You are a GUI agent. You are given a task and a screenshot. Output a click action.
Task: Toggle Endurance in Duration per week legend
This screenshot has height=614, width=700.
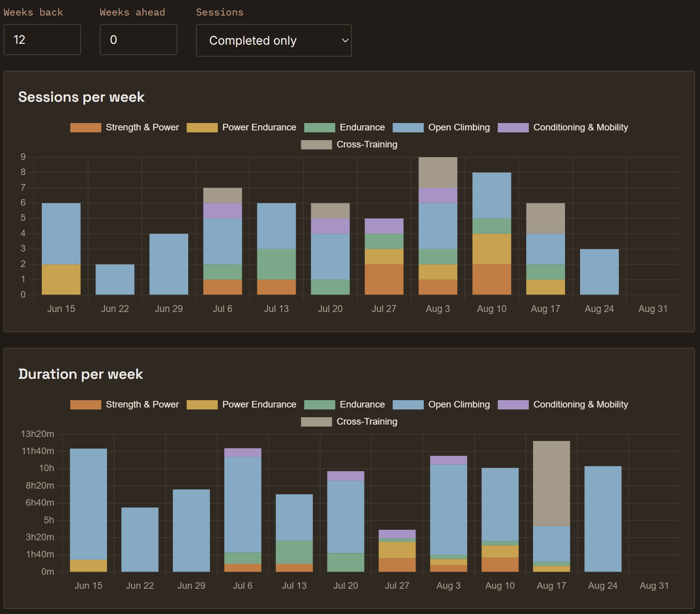pyautogui.click(x=345, y=405)
